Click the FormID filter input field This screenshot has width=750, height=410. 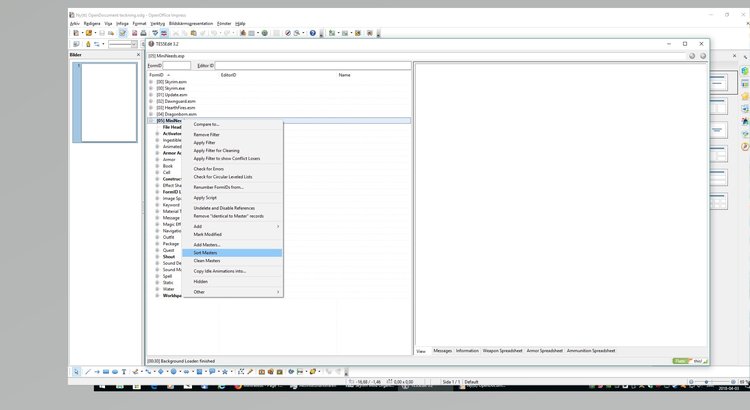pyautogui.click(x=176, y=66)
